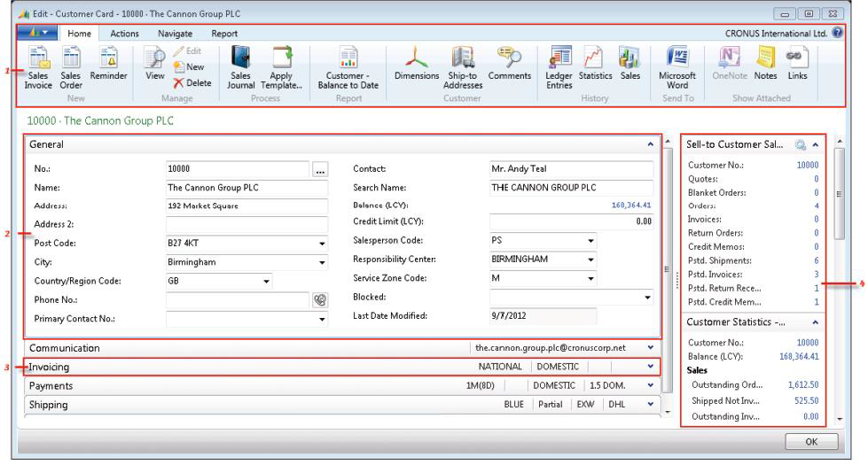
Task: Click the View icon in Manage group
Action: point(154,63)
